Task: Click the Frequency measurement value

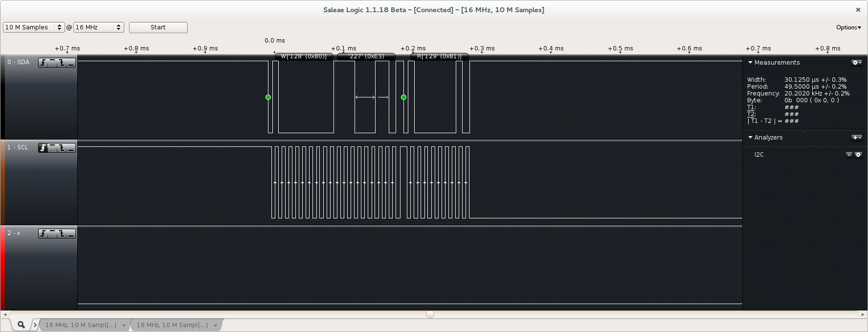Action: point(817,94)
